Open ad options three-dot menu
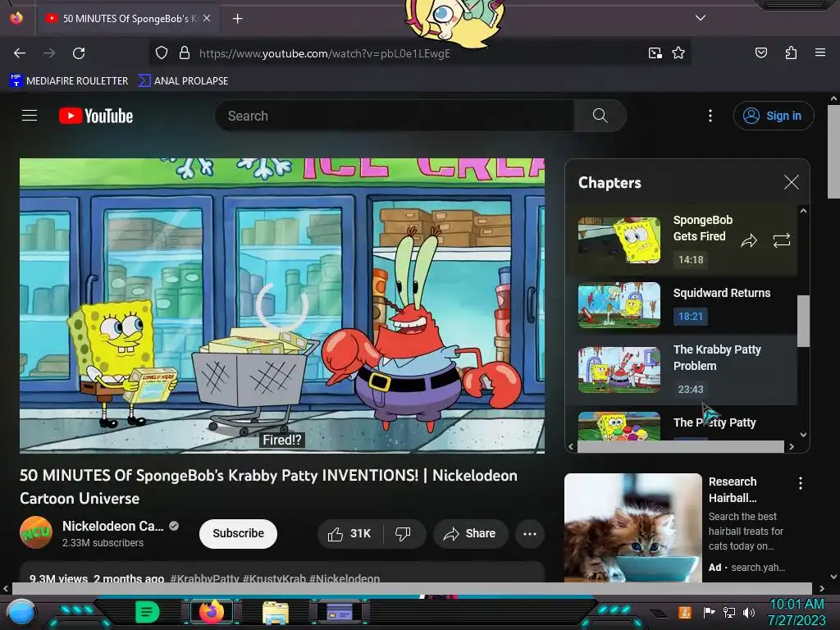This screenshot has height=630, width=840. click(801, 483)
